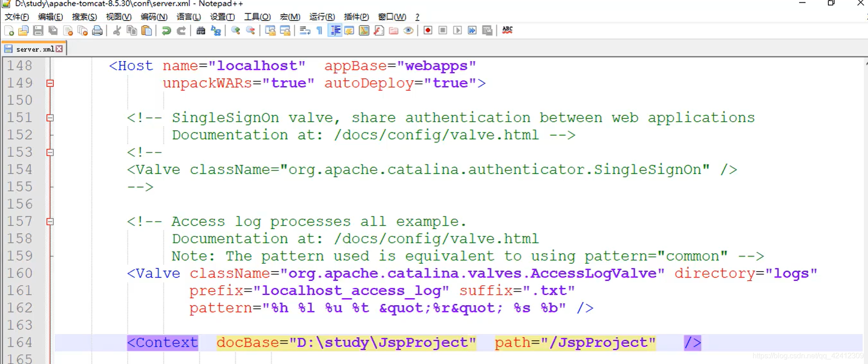This screenshot has width=868, height=364.
Task: Click the AccessLogValve class name text
Action: click(x=593, y=273)
